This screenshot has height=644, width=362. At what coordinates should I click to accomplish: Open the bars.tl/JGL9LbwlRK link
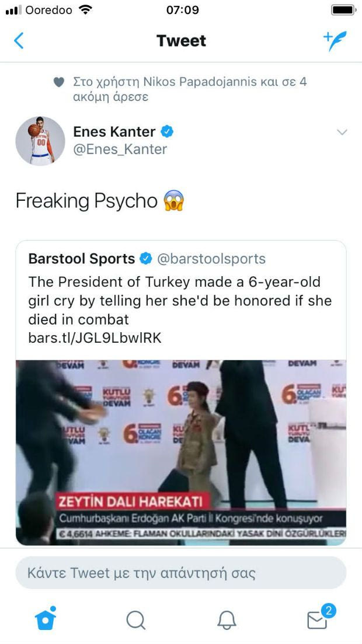tap(95, 337)
